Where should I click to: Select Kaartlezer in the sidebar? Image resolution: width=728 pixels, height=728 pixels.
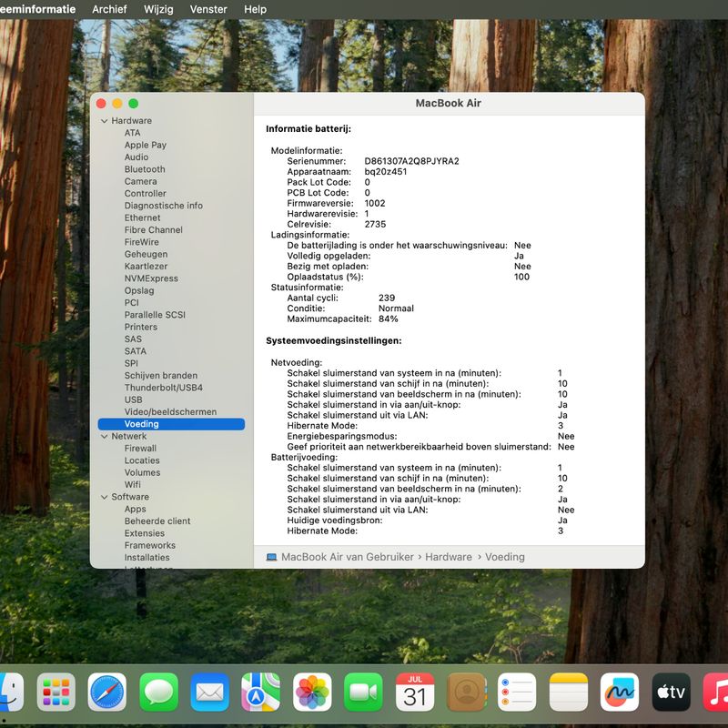click(x=147, y=266)
